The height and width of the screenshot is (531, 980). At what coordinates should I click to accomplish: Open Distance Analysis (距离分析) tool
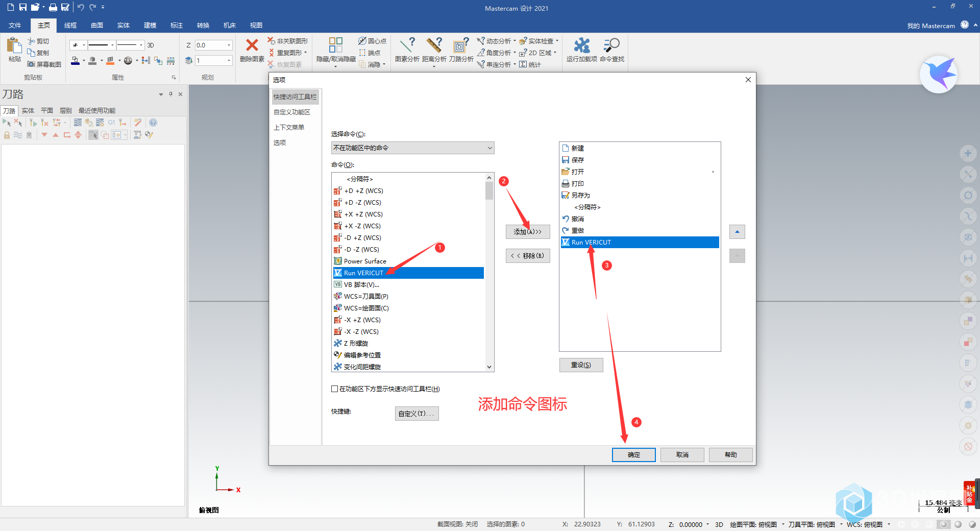434,50
